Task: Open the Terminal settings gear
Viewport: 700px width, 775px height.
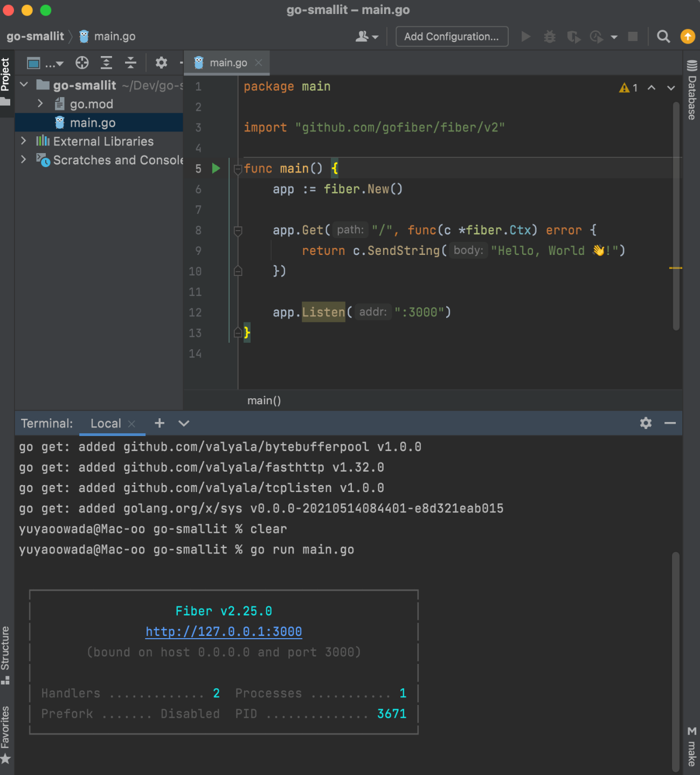Action: coord(646,423)
